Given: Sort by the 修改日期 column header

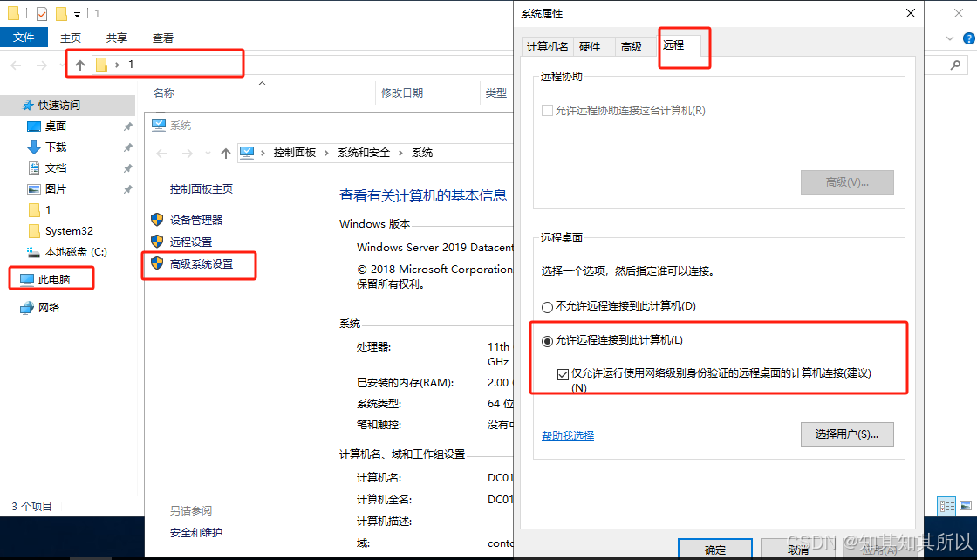Looking at the screenshot, I should click(x=402, y=92).
